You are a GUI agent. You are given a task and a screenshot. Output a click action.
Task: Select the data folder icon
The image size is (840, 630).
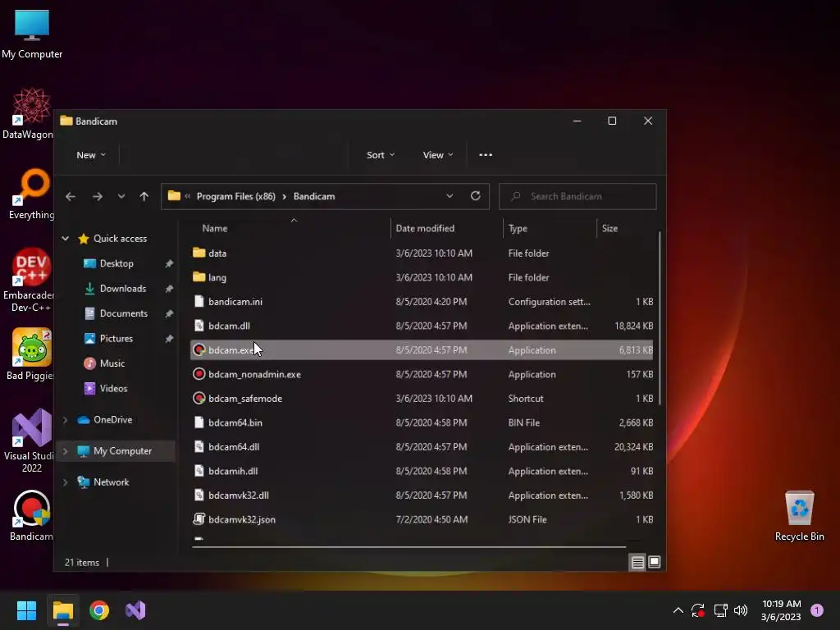(199, 253)
